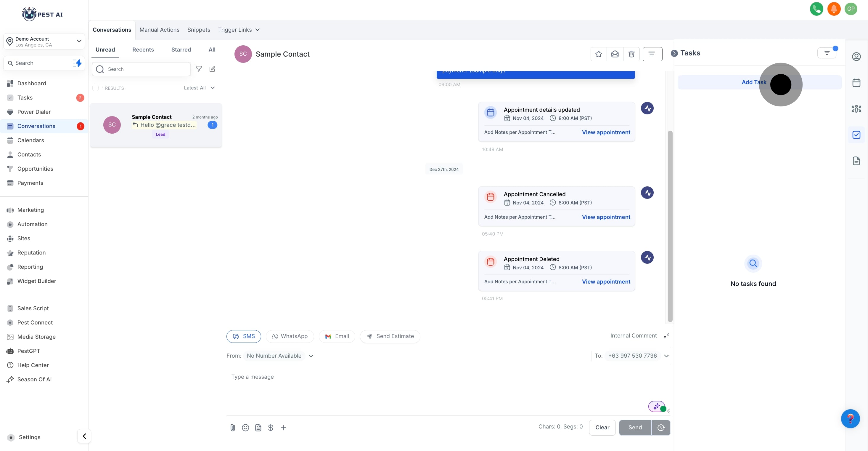Click the compose new message pencil icon
868x451 pixels.
212,69
